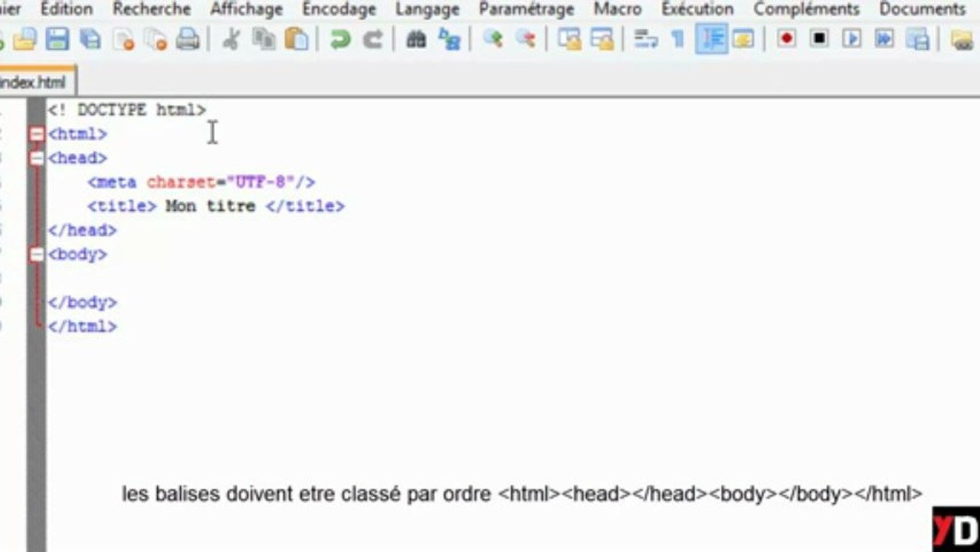
Task: Play recorded macro with the play icon
Action: (851, 38)
